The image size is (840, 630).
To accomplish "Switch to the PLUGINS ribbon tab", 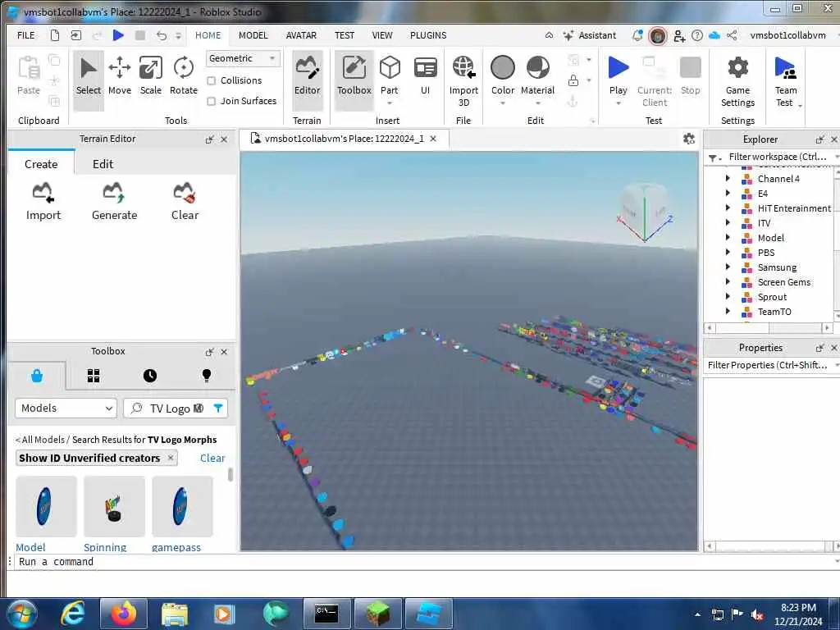I will 428,35.
